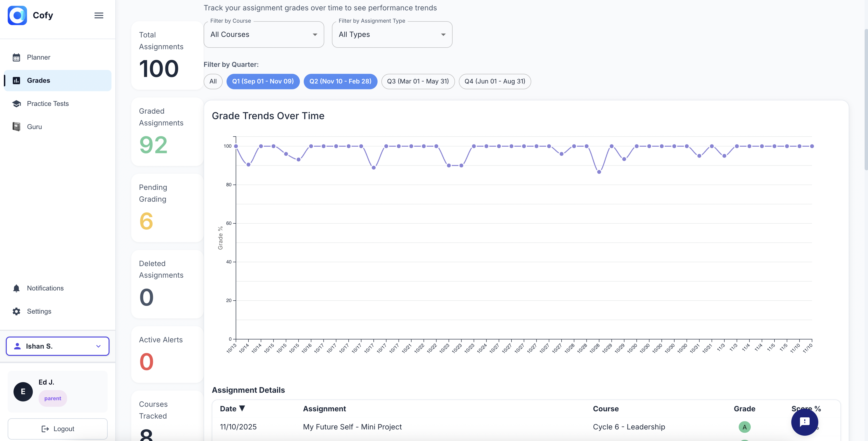Open My Future Self - Mini Project assignment

click(x=352, y=427)
